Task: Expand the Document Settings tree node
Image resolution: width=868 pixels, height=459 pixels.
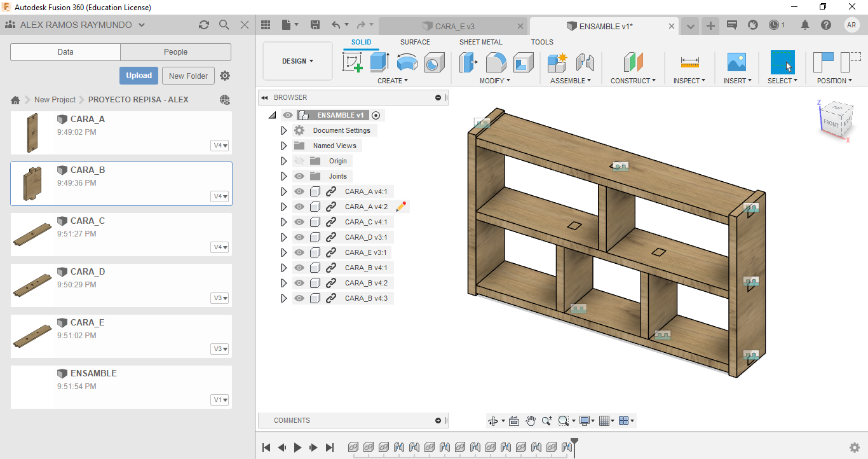Action: click(284, 130)
